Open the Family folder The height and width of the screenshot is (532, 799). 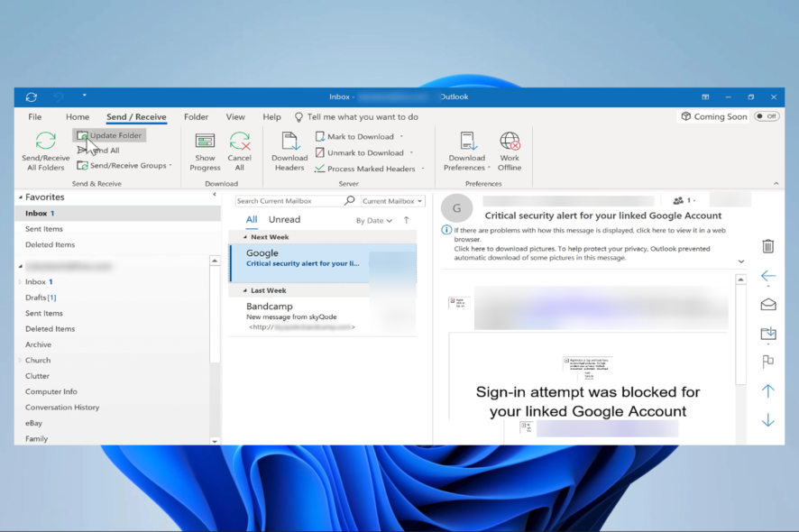pos(36,439)
